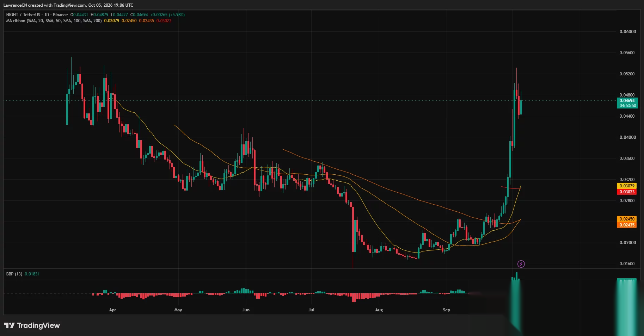The height and width of the screenshot is (336, 644).
Task: Click the 0.02450 value in MA ribbon legend
Action: (x=129, y=21)
